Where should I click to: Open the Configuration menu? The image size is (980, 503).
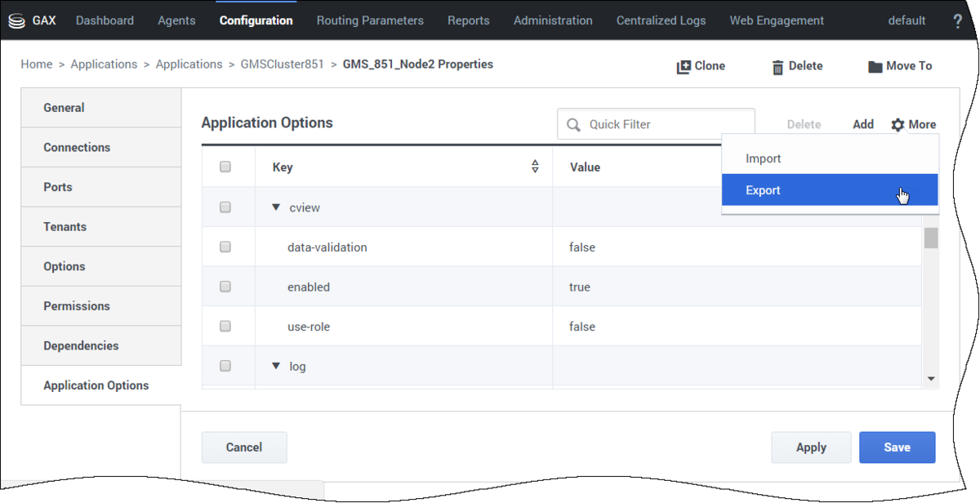click(256, 20)
